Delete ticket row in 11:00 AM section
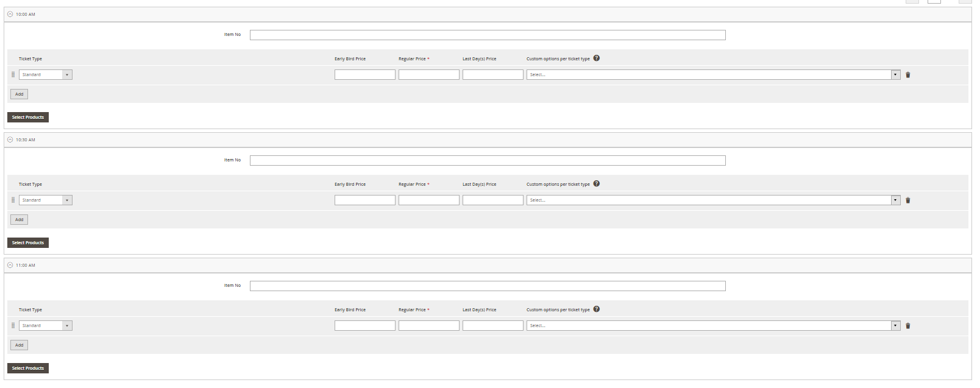The image size is (980, 388). (x=907, y=326)
